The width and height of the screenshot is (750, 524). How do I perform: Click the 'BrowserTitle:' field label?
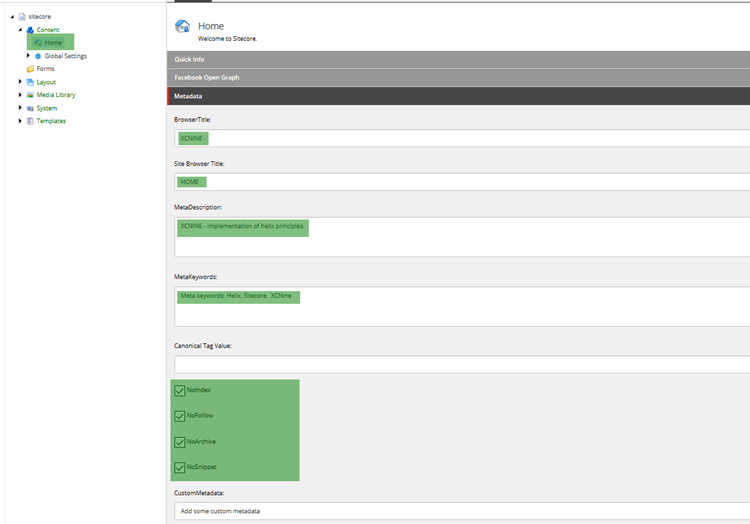point(192,120)
